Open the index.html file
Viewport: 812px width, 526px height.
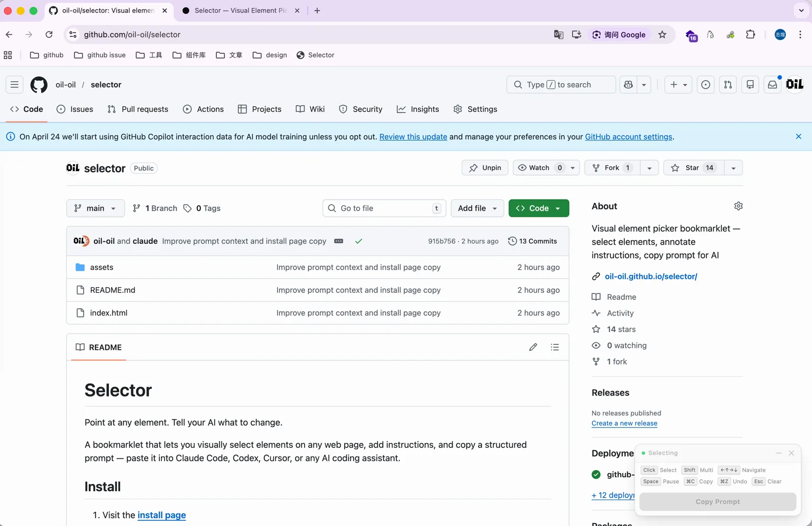[109, 313]
